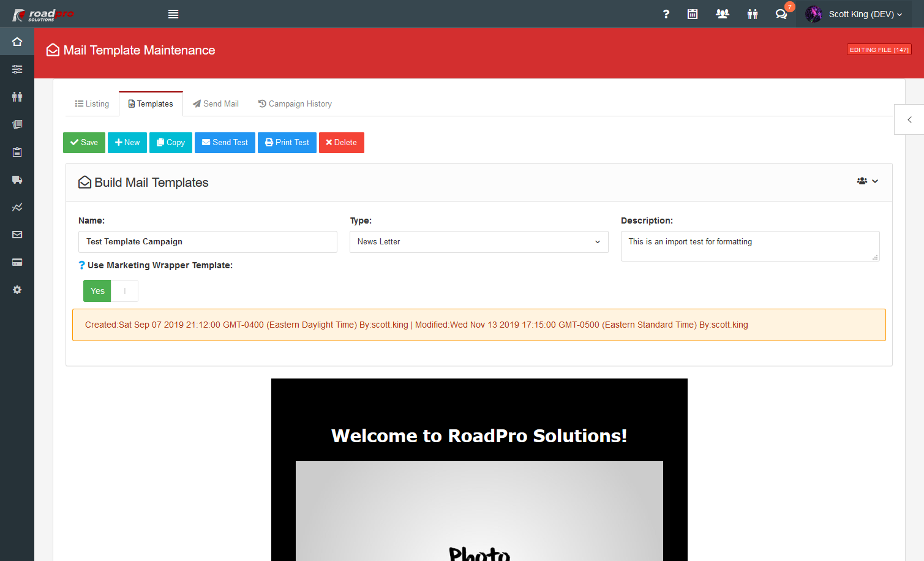Click the Created/Modified info banner text
Viewport: 924px width, 561px height.
tap(416, 325)
